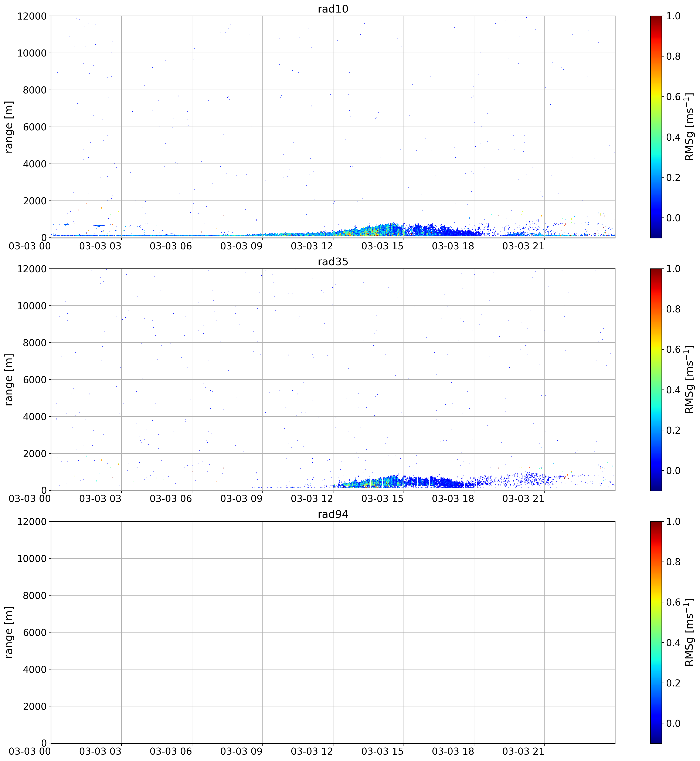Click the 0.4 tick on rad94 colorbar
Viewport: 700px width, 761px height.
pyautogui.click(x=673, y=642)
